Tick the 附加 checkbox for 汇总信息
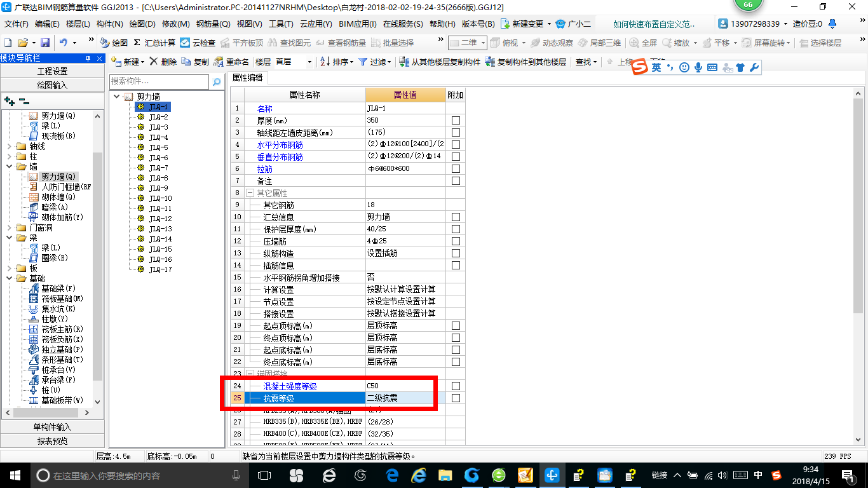The image size is (868, 488). tap(456, 217)
